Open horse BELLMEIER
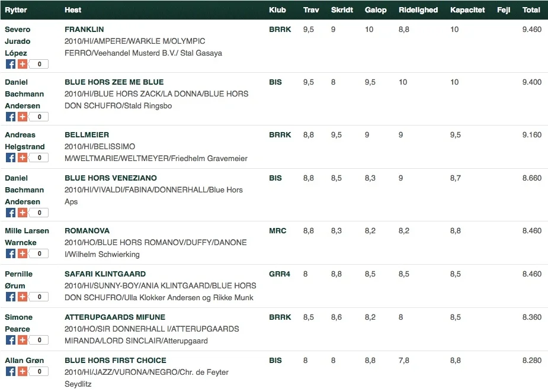The width and height of the screenshot is (548, 392). (x=86, y=135)
